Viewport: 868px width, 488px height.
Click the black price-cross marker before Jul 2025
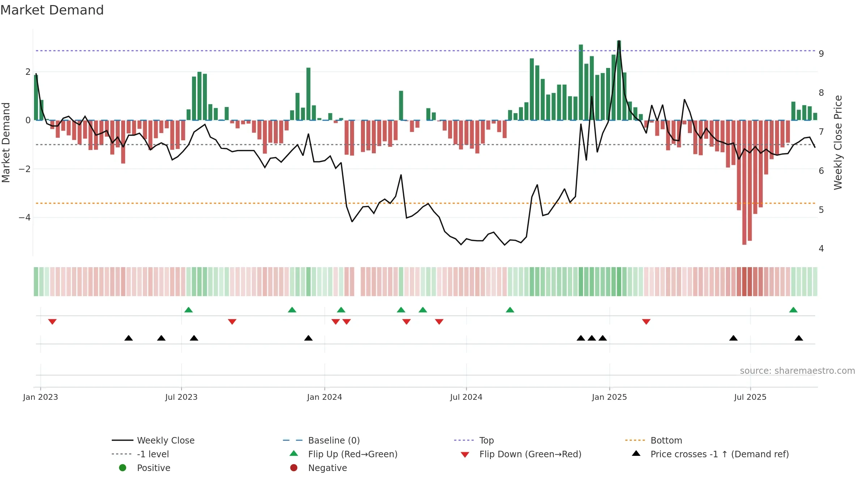click(733, 338)
